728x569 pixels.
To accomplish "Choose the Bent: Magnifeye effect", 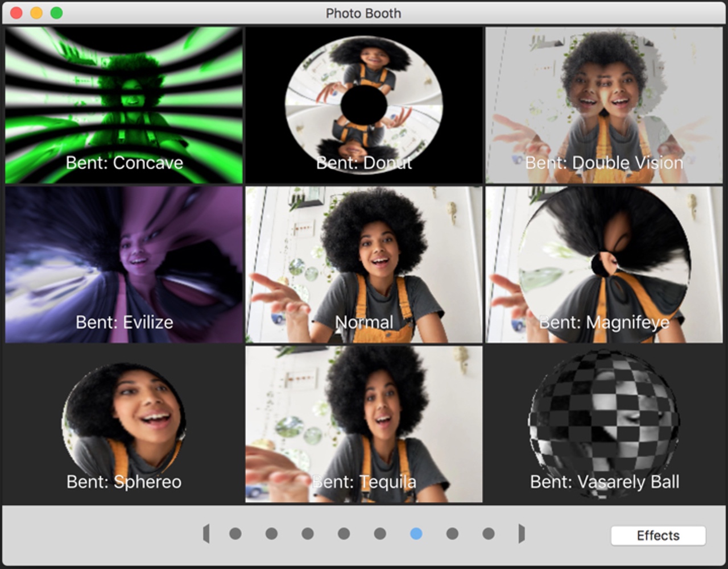I will point(603,265).
